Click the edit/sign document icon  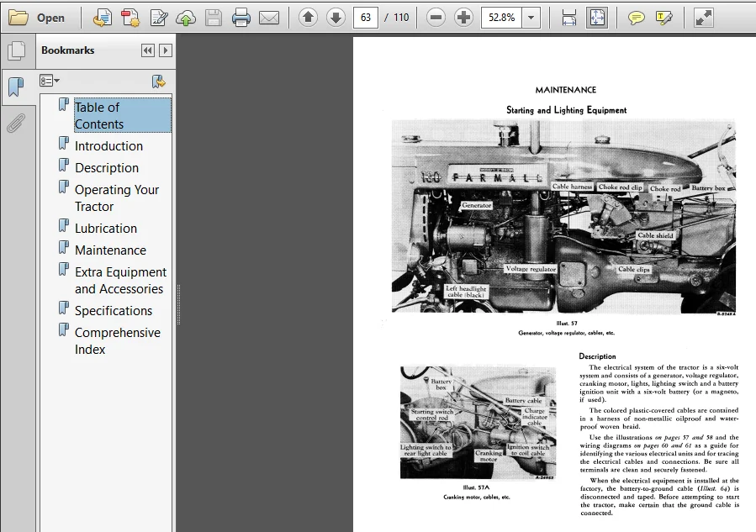coord(158,18)
